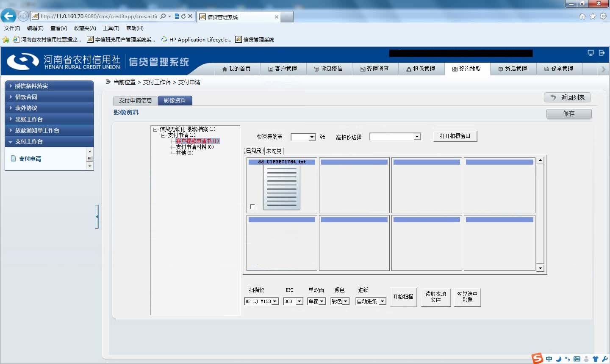This screenshot has height=364, width=610.
Task: Go to 担保管理 navigation tab
Action: click(x=421, y=69)
